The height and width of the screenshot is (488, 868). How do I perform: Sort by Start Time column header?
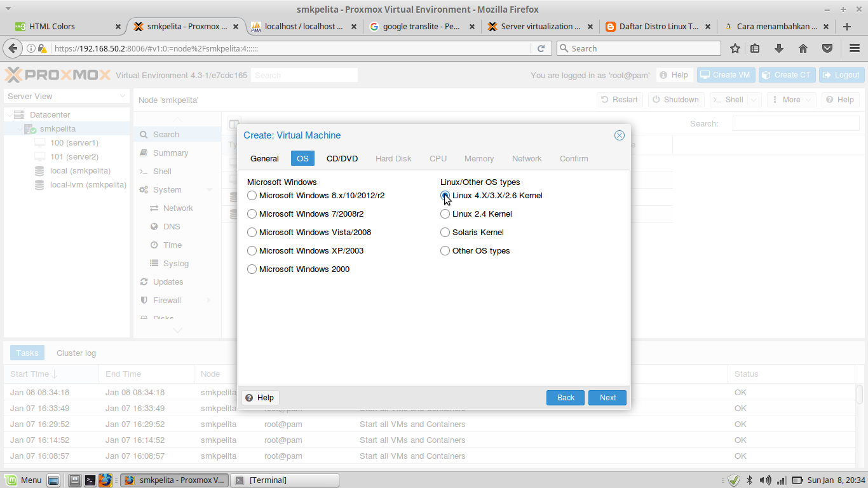tap(51, 374)
